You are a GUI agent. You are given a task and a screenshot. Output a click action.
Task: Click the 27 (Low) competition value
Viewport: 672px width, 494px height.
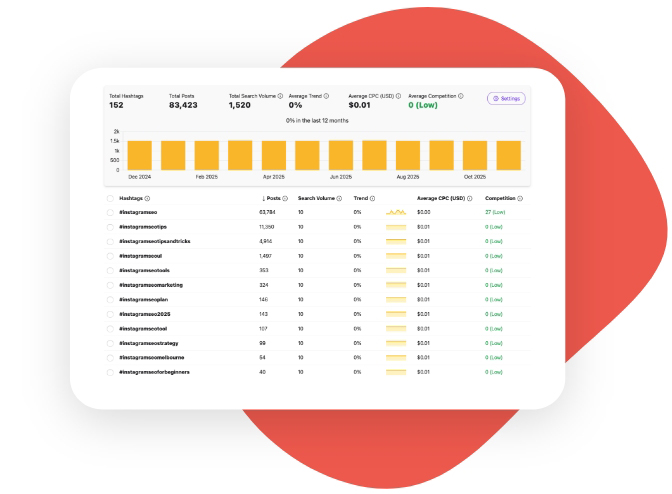495,213
